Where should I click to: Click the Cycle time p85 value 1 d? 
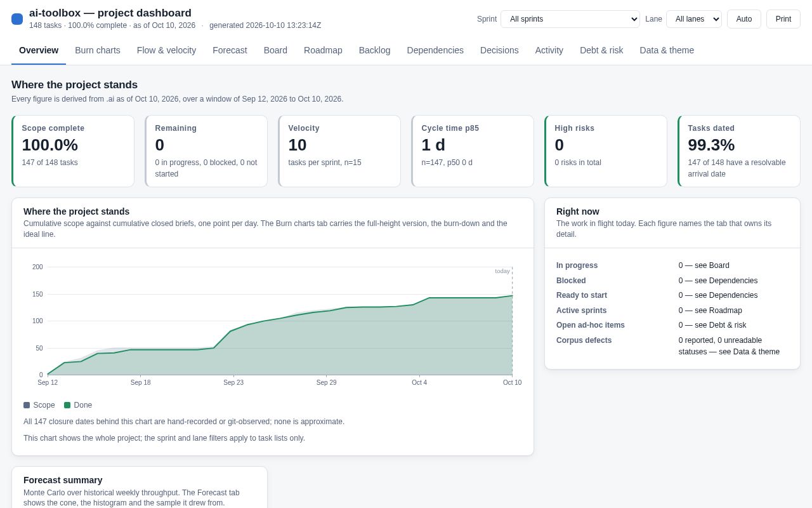click(433, 145)
